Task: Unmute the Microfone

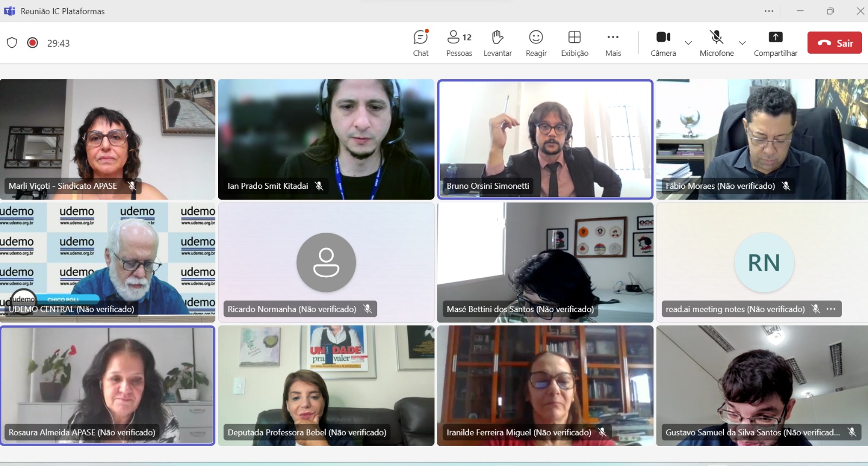Action: (x=717, y=43)
